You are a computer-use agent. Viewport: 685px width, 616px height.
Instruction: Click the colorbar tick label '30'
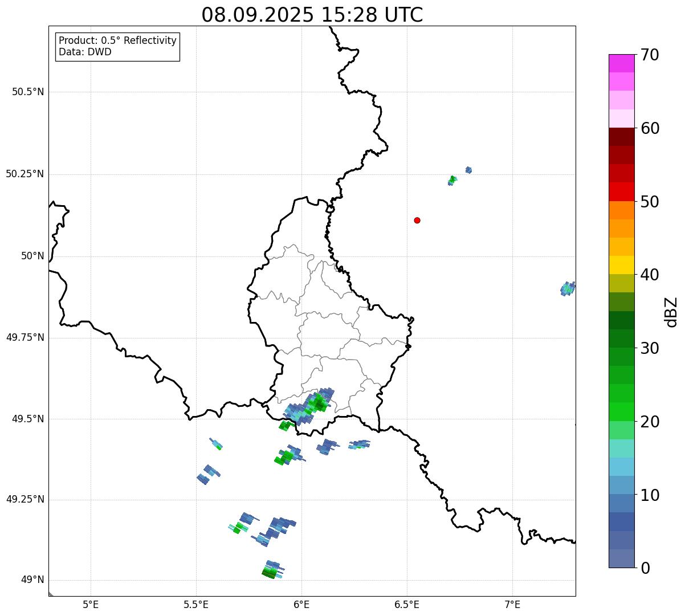[x=650, y=348]
